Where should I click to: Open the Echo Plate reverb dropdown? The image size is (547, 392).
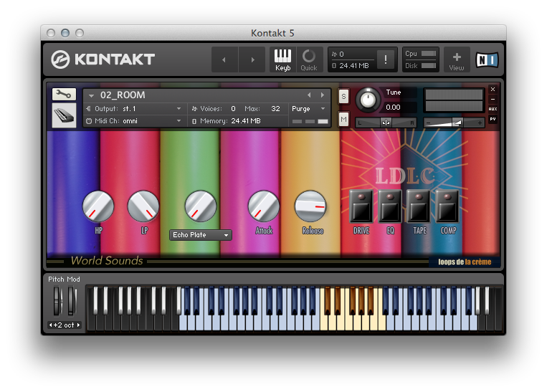201,235
